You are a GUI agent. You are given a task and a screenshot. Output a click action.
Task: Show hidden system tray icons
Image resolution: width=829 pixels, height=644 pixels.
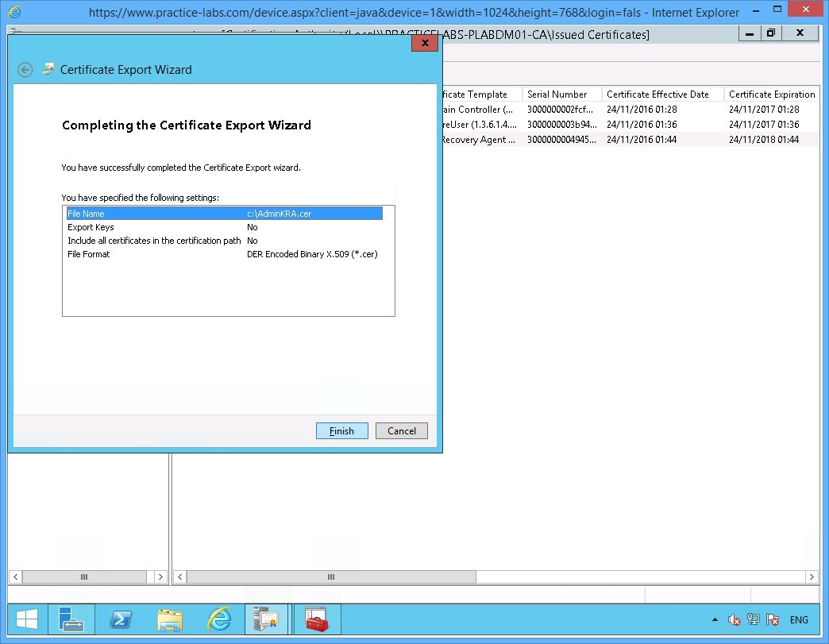tap(715, 620)
